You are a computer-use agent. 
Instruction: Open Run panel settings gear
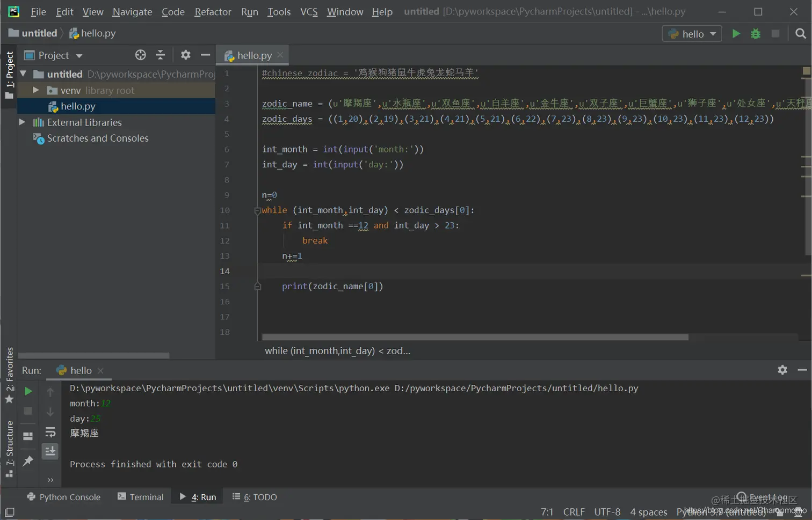[x=782, y=370]
